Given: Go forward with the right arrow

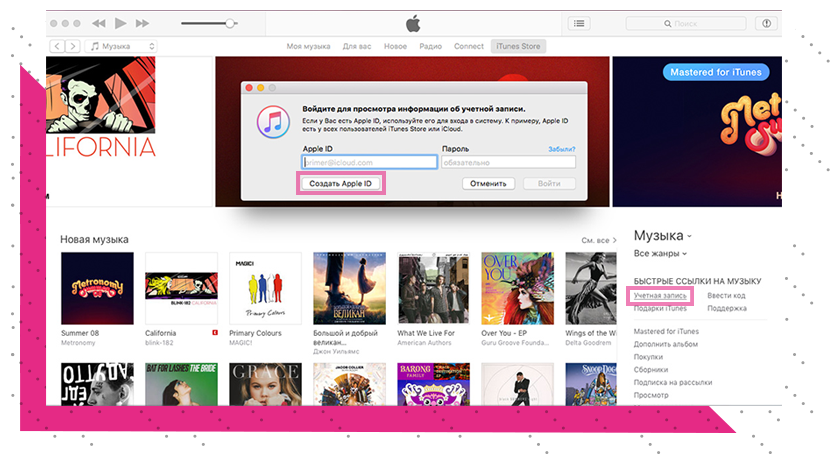Looking at the screenshot, I should (x=72, y=46).
